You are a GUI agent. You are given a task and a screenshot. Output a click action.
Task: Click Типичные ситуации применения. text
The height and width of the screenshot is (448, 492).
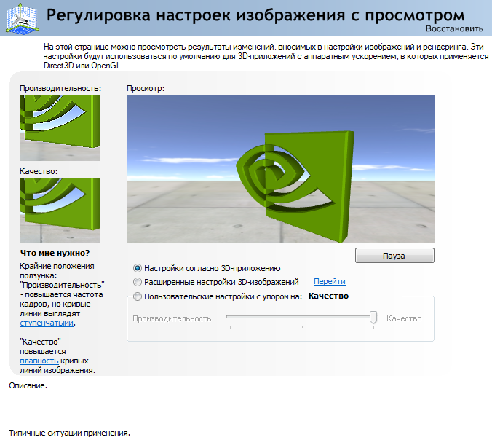(69, 433)
